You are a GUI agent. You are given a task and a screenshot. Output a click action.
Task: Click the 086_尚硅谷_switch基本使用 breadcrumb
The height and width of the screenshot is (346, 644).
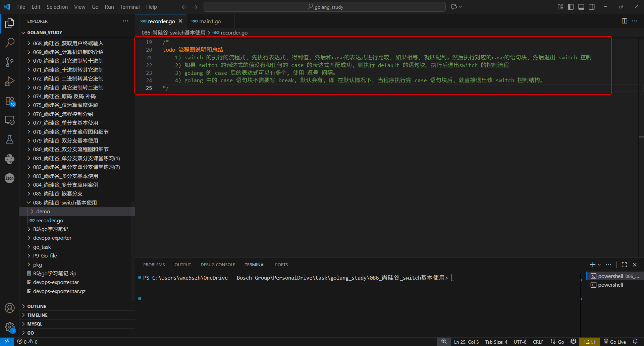coord(173,33)
